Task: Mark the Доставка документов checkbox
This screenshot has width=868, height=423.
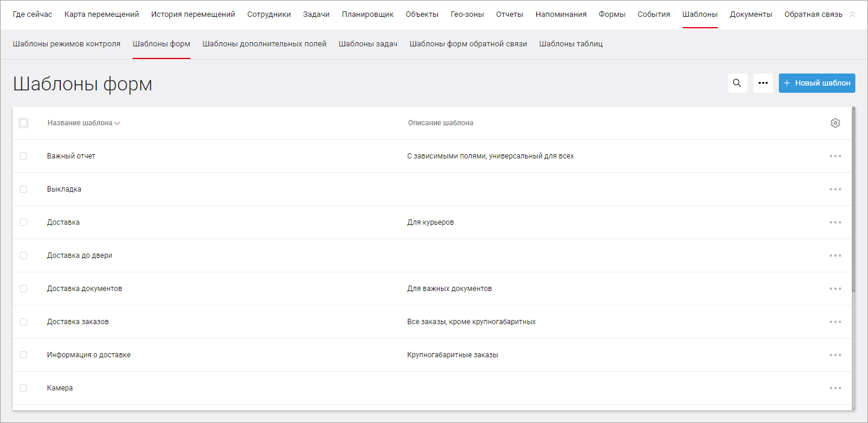Action: click(23, 289)
